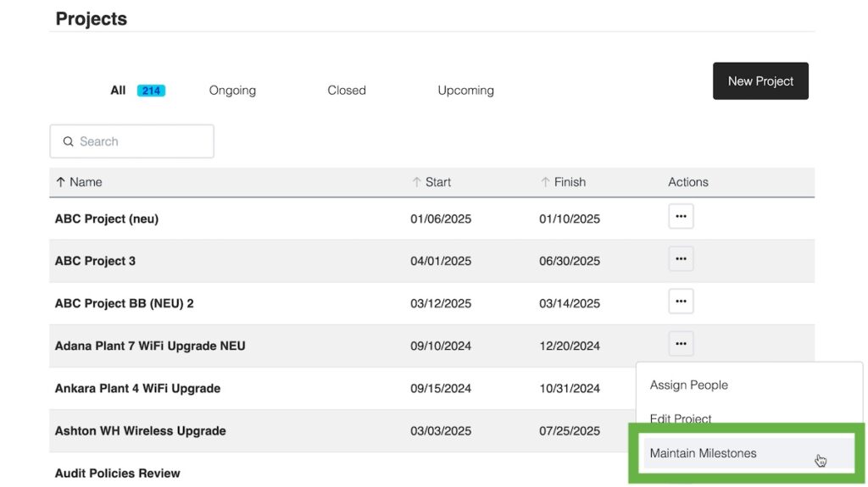
Task: Select Assign People from the menu
Action: (689, 385)
